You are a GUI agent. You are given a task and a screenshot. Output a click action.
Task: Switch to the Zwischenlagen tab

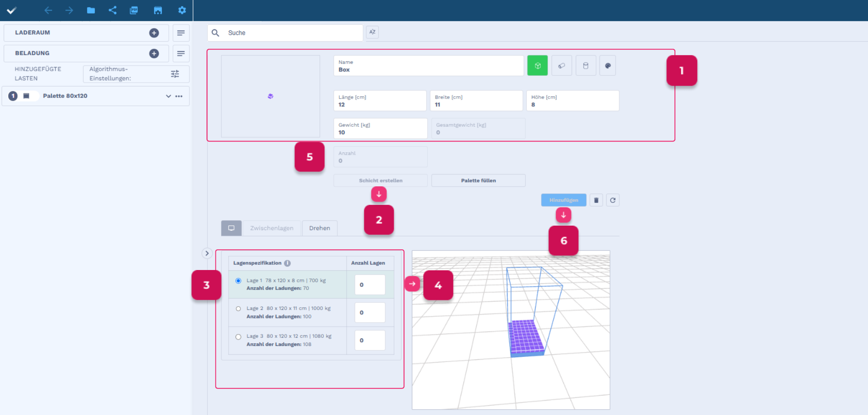272,228
